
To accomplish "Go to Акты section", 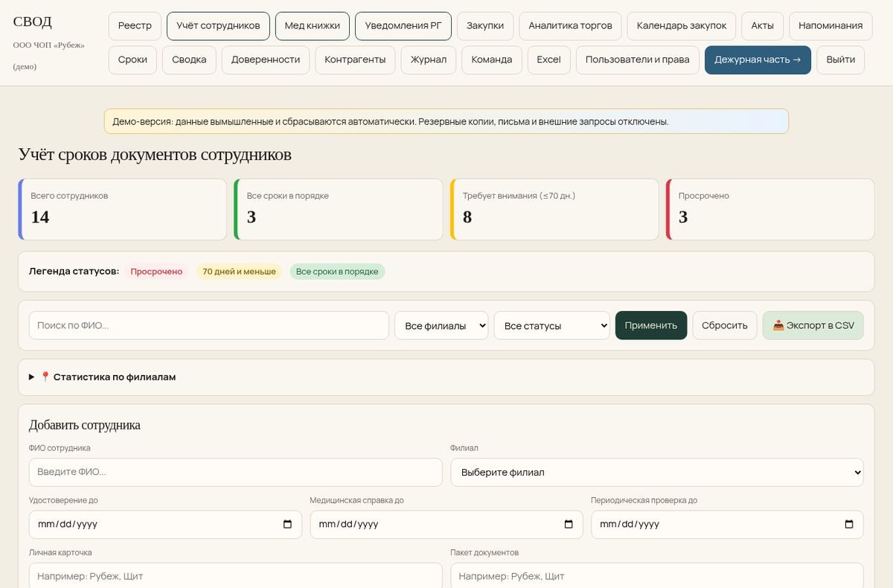I will (x=763, y=25).
